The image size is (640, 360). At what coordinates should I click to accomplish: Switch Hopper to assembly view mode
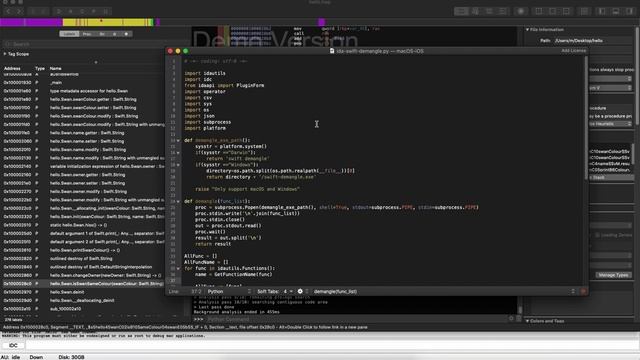click(x=461, y=11)
